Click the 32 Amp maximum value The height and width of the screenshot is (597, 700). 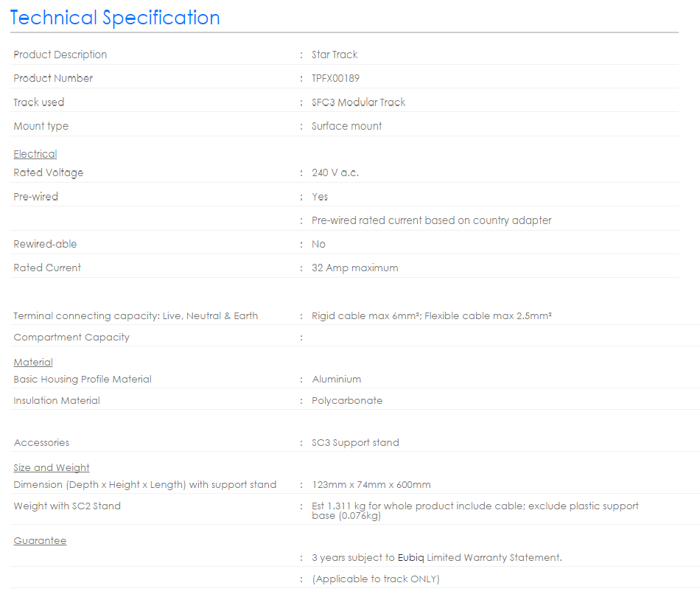(x=355, y=268)
